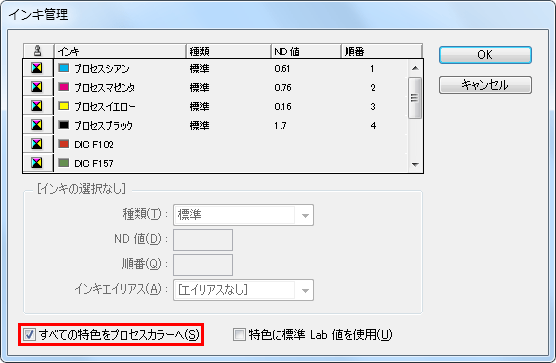Click the ND value 0.76
This screenshot has width=556, height=363.
click(283, 88)
